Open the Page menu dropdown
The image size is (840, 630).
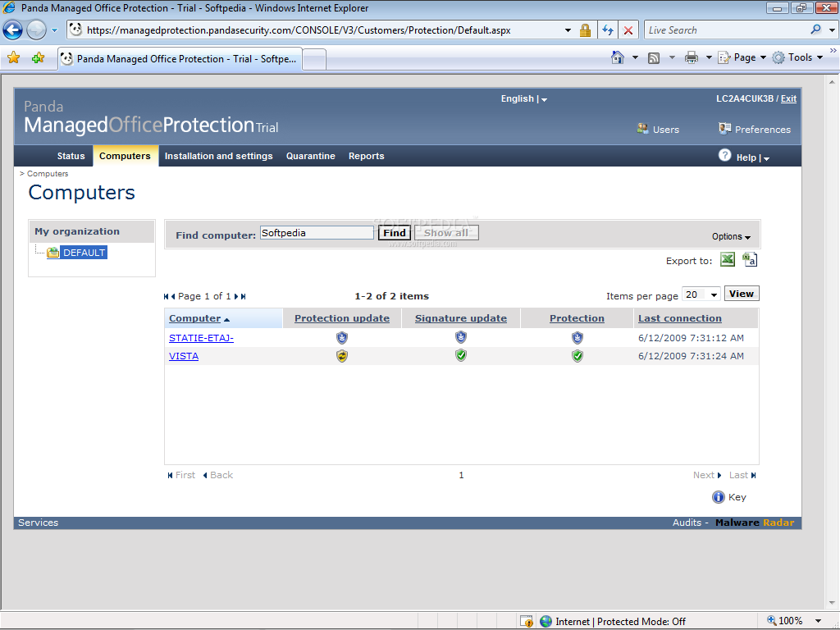tap(742, 57)
